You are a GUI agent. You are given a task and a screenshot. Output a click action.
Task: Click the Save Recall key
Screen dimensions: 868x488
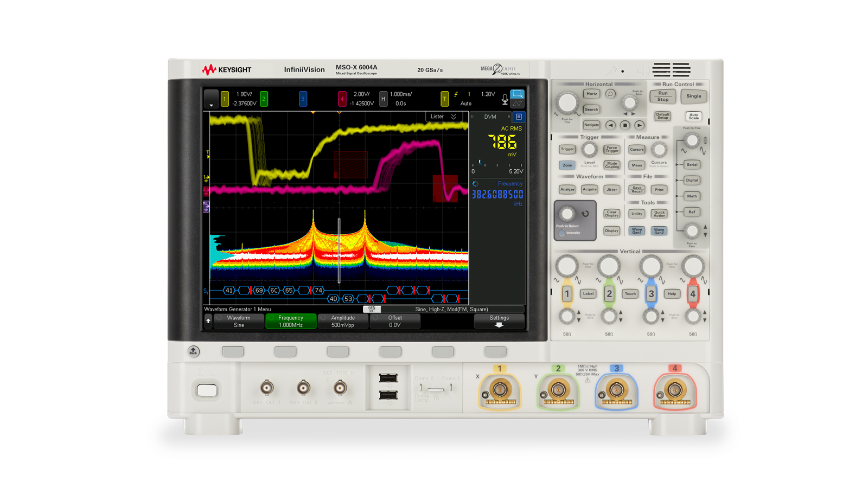pos(637,190)
